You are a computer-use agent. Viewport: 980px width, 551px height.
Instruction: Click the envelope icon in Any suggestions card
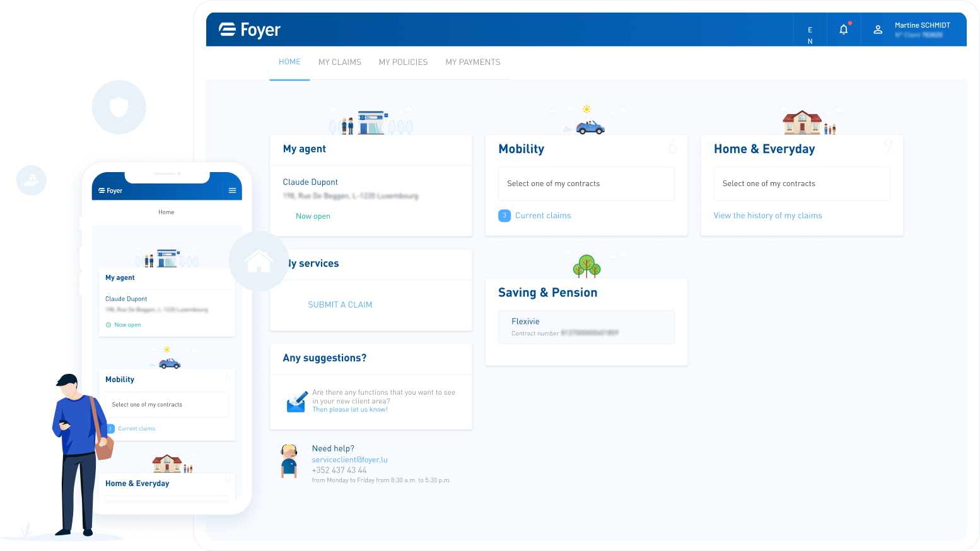click(x=296, y=401)
